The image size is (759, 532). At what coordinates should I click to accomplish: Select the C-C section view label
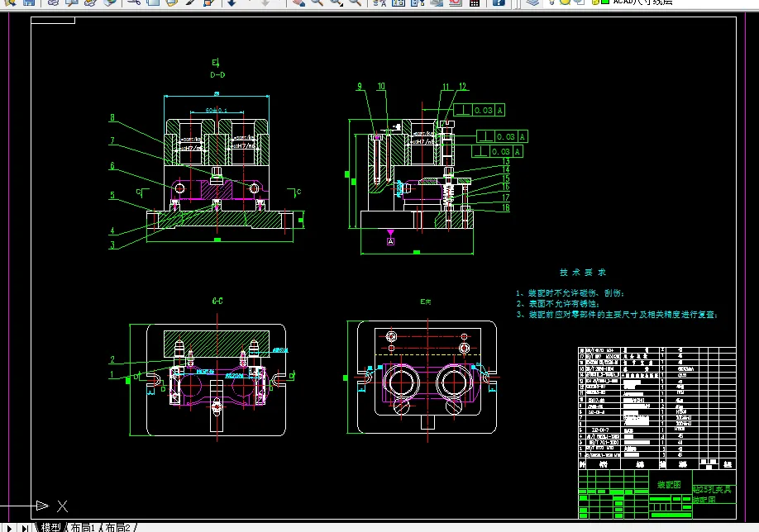217,301
